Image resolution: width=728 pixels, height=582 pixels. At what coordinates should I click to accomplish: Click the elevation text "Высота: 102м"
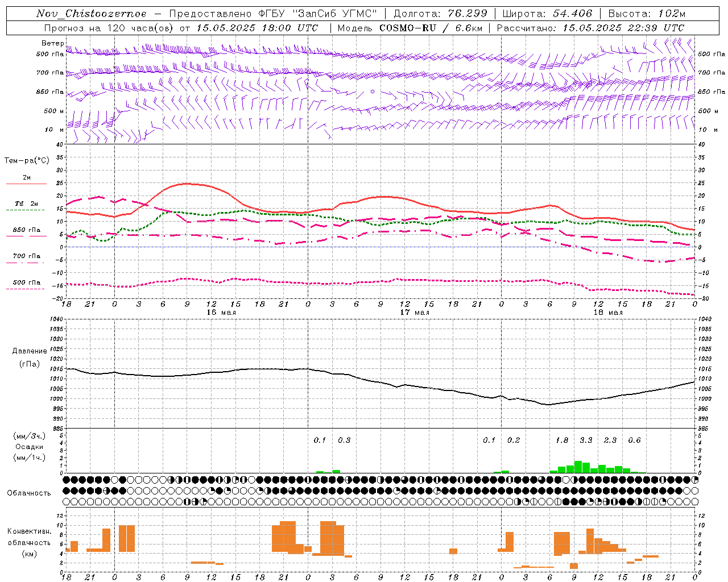pyautogui.click(x=647, y=14)
